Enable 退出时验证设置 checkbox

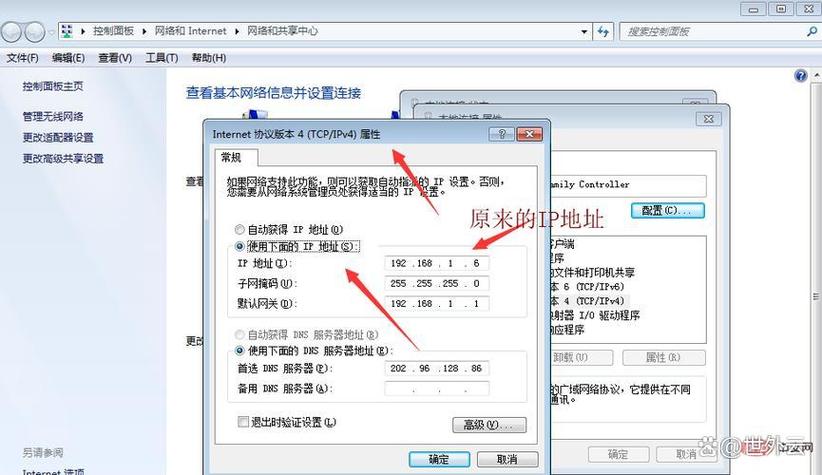242,423
